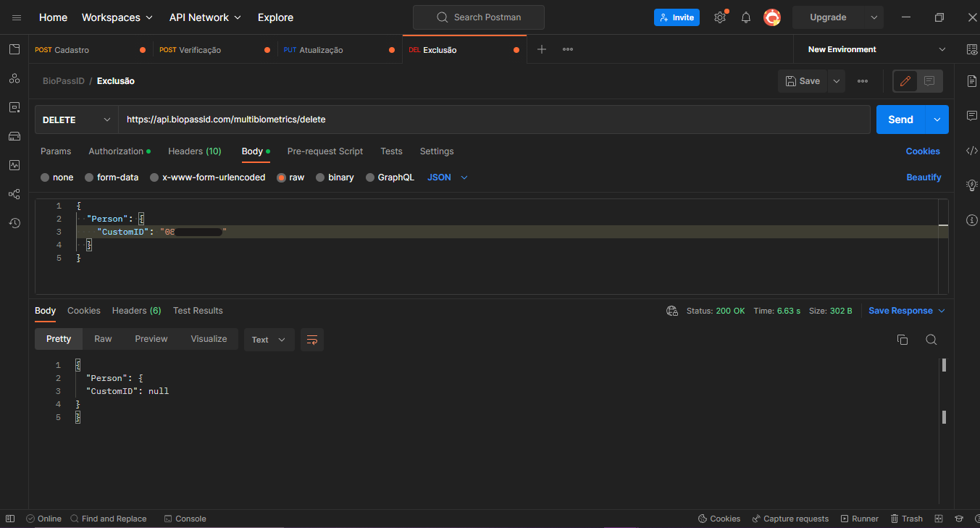The width and height of the screenshot is (980, 528).
Task: Select raw body type
Action: (281, 177)
